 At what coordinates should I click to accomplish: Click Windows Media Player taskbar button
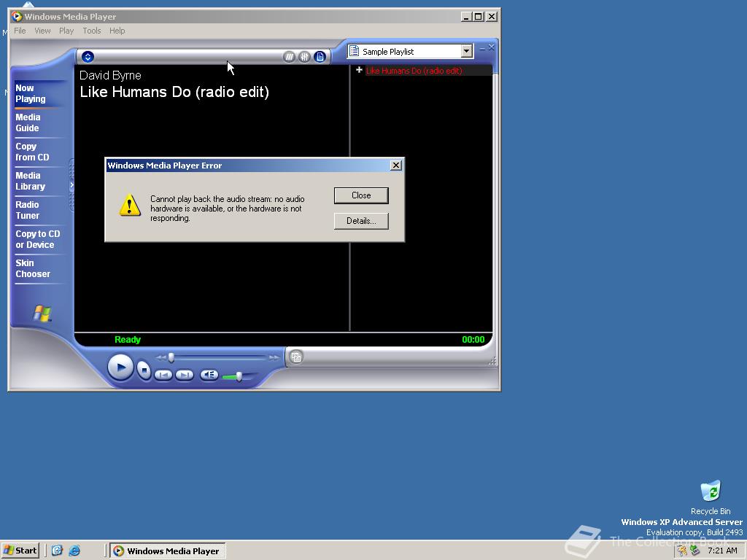168,551
